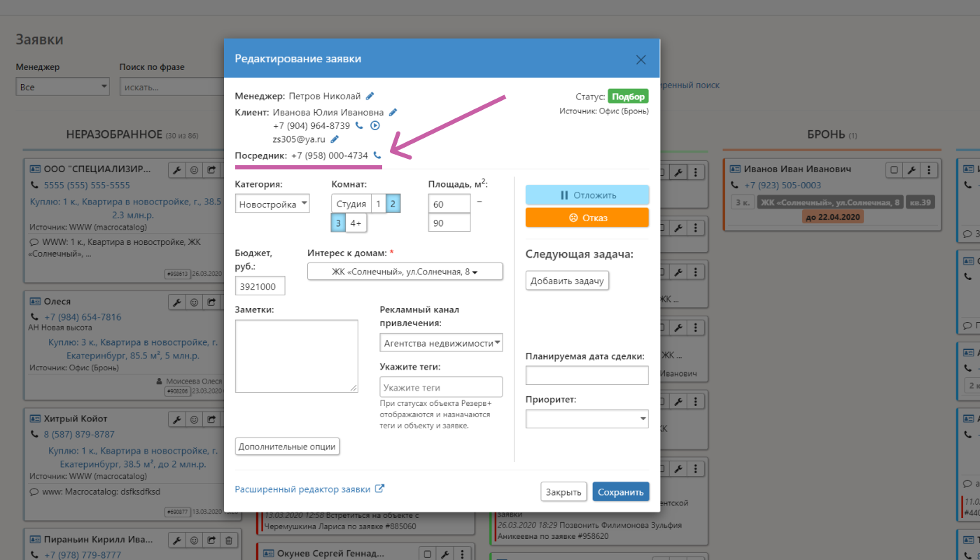Edit manager Петров Николай via pencil icon
This screenshot has height=560, width=980.
click(x=370, y=96)
